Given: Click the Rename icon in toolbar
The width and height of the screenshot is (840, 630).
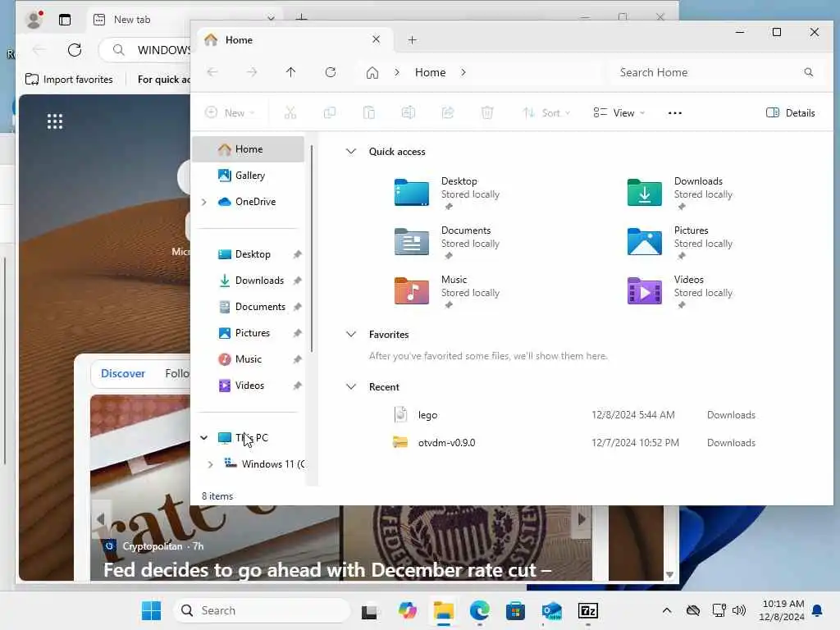Looking at the screenshot, I should tap(409, 112).
